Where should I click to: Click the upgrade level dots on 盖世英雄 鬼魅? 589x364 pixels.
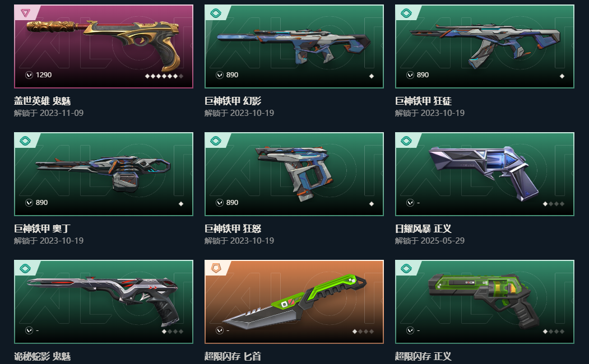(164, 76)
